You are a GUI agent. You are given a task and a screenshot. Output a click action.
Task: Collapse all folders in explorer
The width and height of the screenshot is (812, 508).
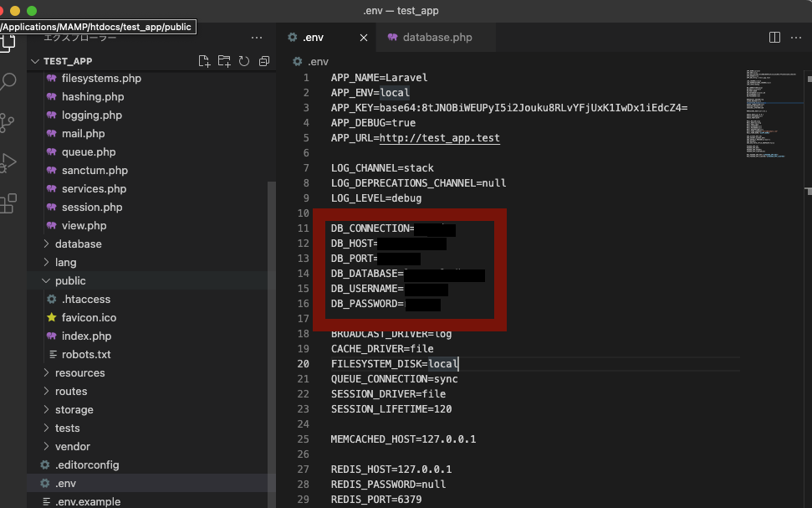pyautogui.click(x=264, y=61)
